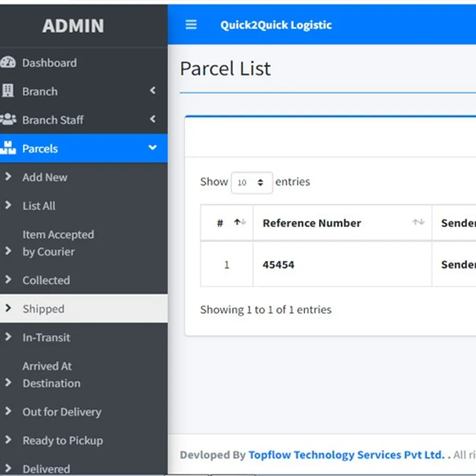The width and height of the screenshot is (476, 476).
Task: Click the hamburger menu icon
Action: [191, 25]
